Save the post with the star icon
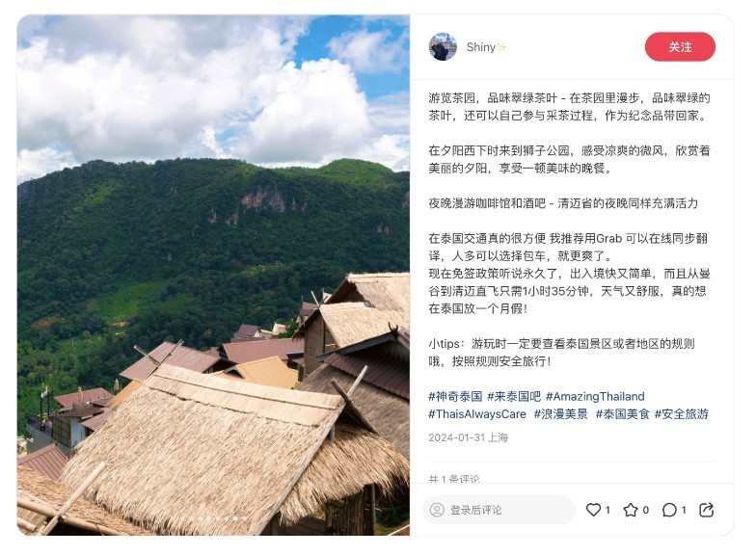Screen dimensions: 756x555 tap(631, 510)
